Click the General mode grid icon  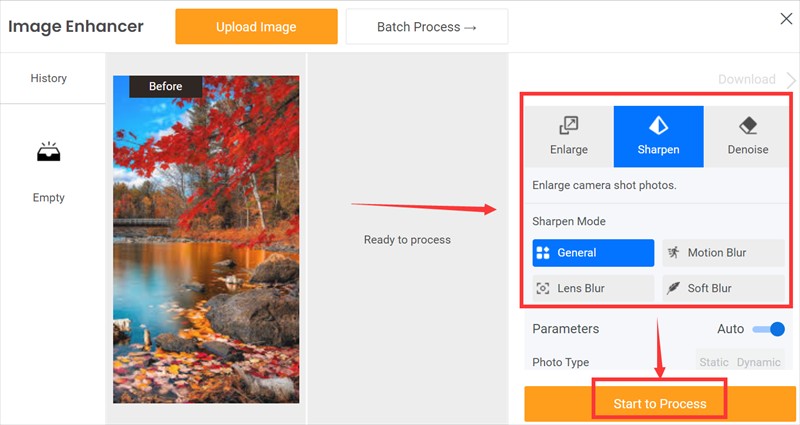(x=543, y=253)
